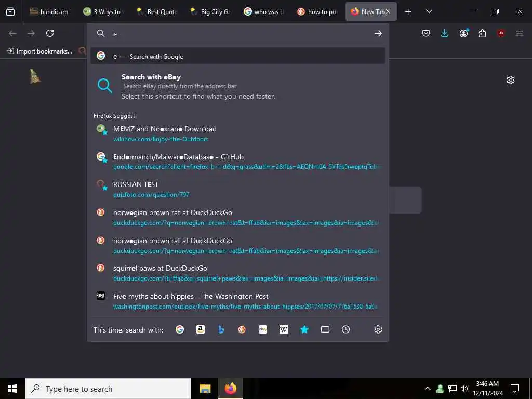The image size is (532, 399).
Task: Open the Windows notification center
Action: (x=515, y=389)
